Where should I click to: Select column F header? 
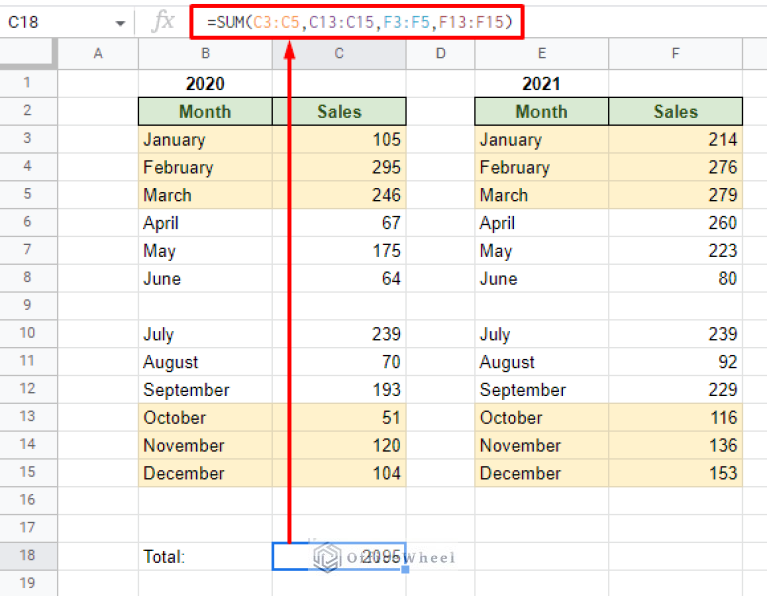(x=675, y=54)
